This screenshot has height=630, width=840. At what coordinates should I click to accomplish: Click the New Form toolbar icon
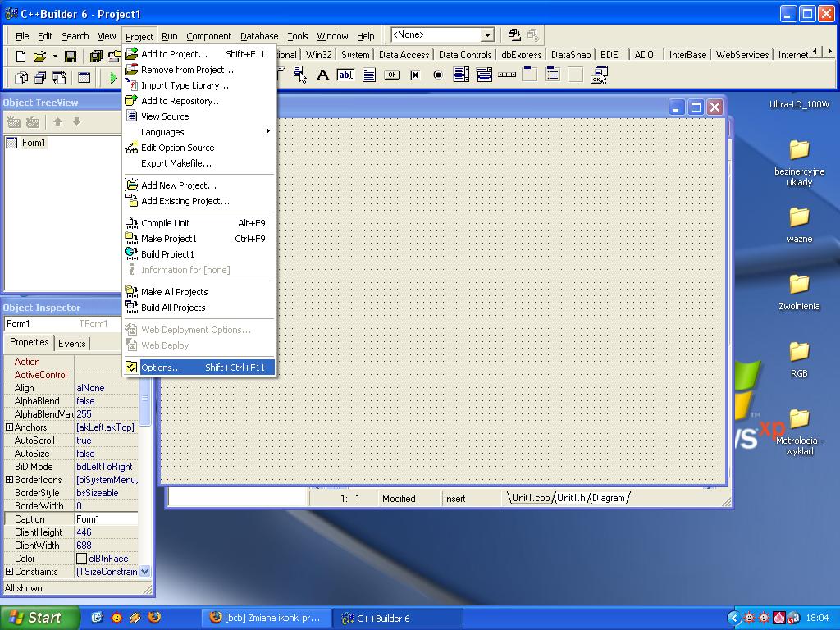click(84, 78)
